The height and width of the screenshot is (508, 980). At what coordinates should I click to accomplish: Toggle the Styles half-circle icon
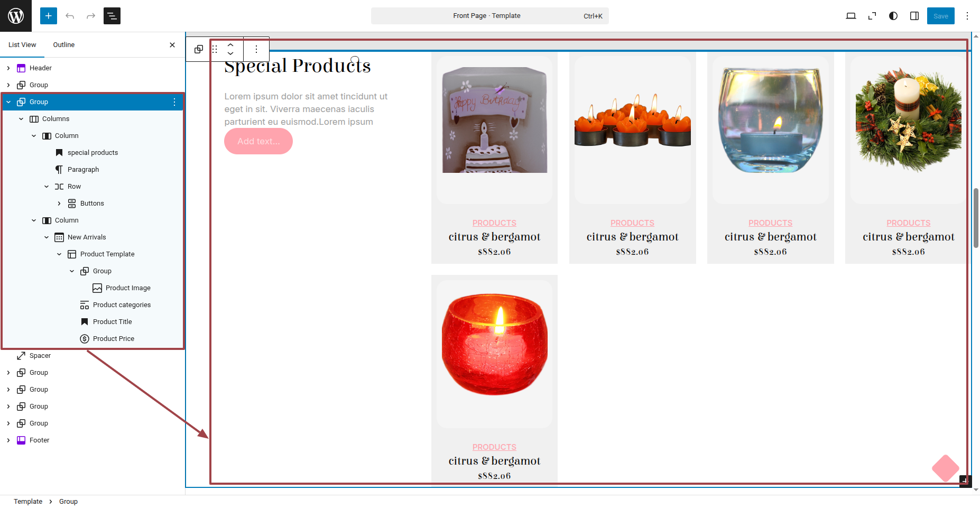pyautogui.click(x=893, y=16)
